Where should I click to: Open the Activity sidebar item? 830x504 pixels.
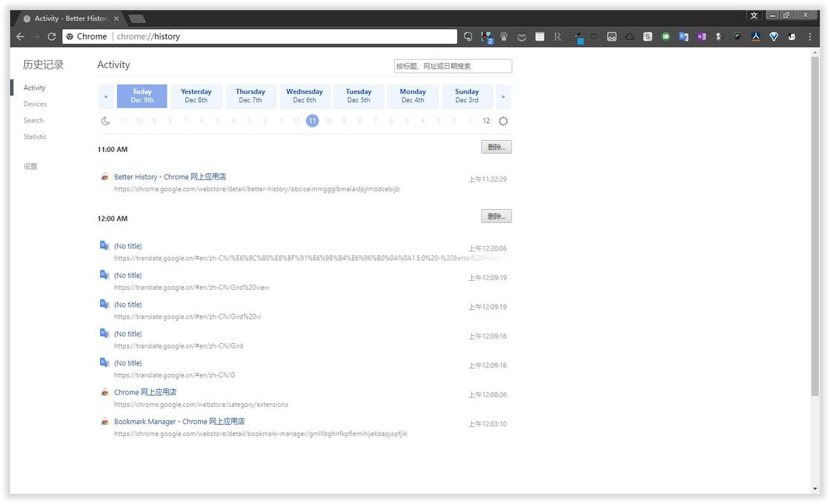(34, 87)
